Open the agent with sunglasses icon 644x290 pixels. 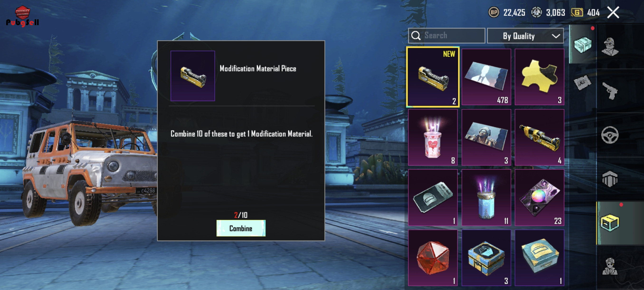[610, 266]
